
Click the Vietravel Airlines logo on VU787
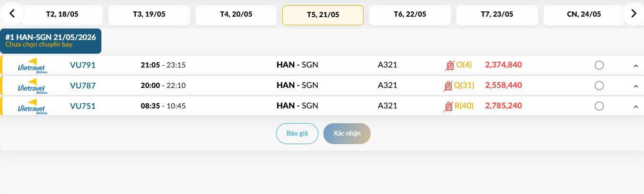(32, 86)
